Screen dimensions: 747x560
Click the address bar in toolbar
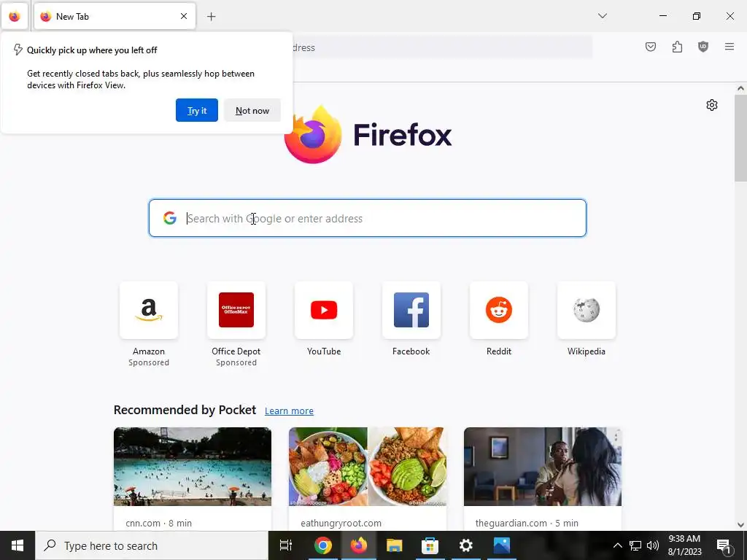tap(442, 47)
